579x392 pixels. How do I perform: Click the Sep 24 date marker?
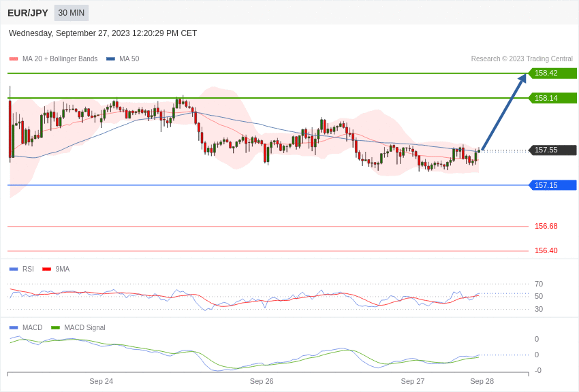pos(101,381)
